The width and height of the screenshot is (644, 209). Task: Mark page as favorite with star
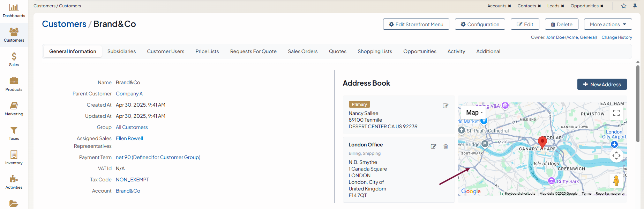pyautogui.click(x=624, y=6)
